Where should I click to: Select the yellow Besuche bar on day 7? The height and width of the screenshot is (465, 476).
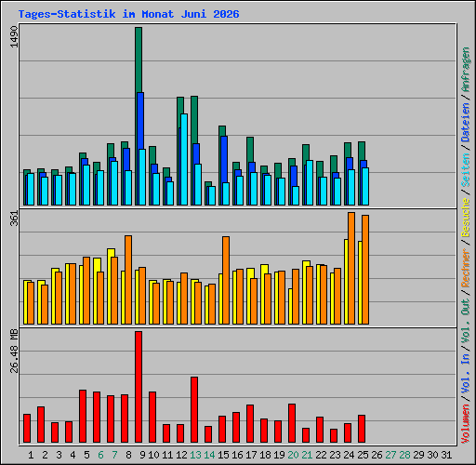point(110,286)
